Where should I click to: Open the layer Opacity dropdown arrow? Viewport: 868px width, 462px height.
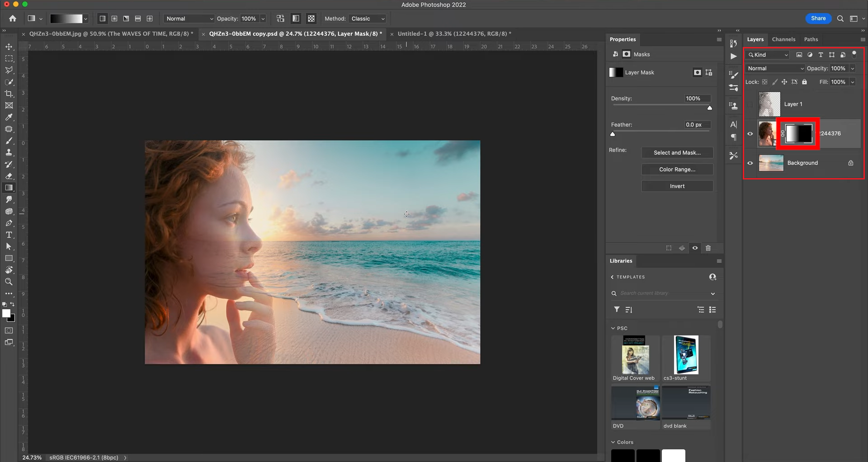(x=853, y=68)
